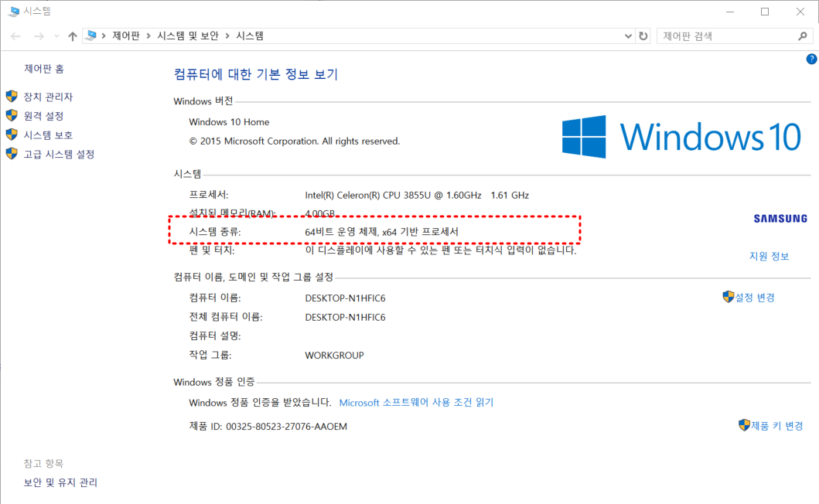The width and height of the screenshot is (819, 504).
Task: Click the computer icon in address bar
Action: click(x=91, y=36)
